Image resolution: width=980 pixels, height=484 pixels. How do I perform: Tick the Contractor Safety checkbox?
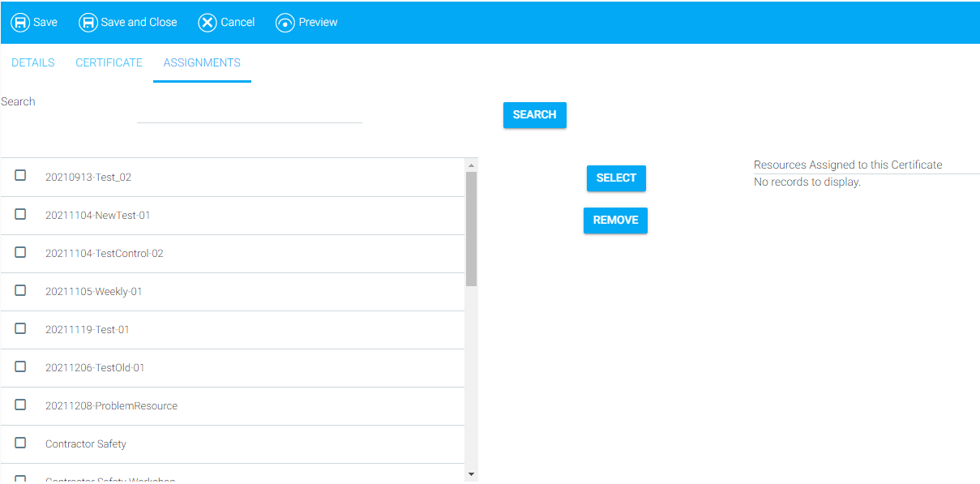(x=20, y=443)
